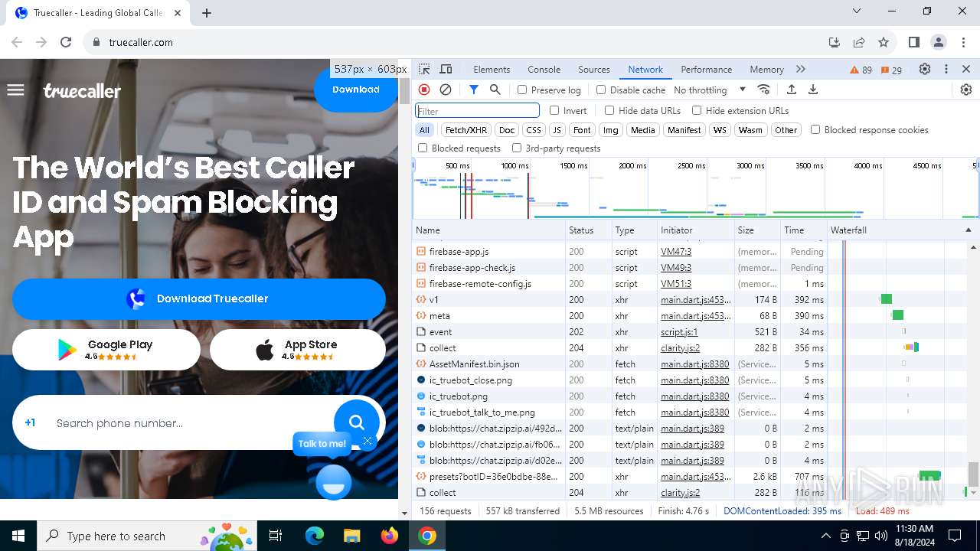Open DevTools three-dot customize menu
Viewport: 980px width, 551px height.
(x=946, y=69)
